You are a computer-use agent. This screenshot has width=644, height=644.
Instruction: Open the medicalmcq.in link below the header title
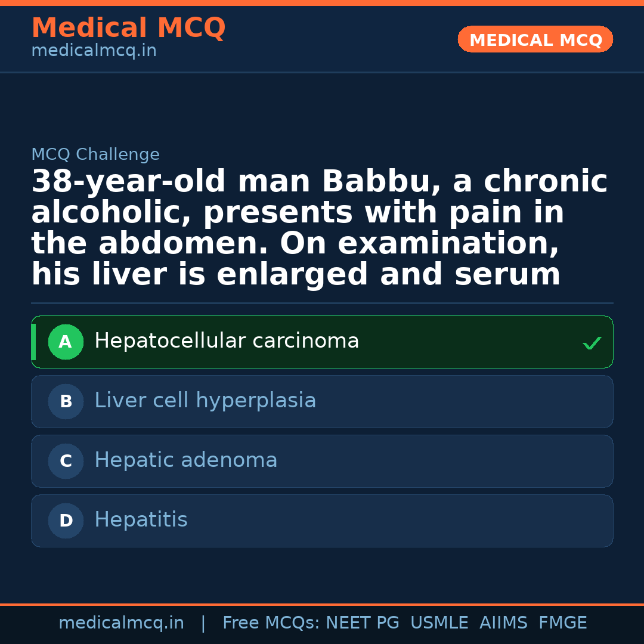94,51
